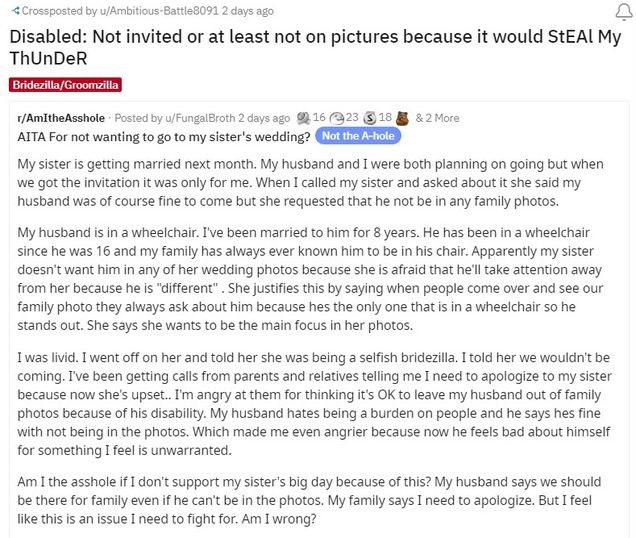Click the final paragraph 'Am I the asshole'
The width and height of the screenshot is (636, 538).
[309, 500]
